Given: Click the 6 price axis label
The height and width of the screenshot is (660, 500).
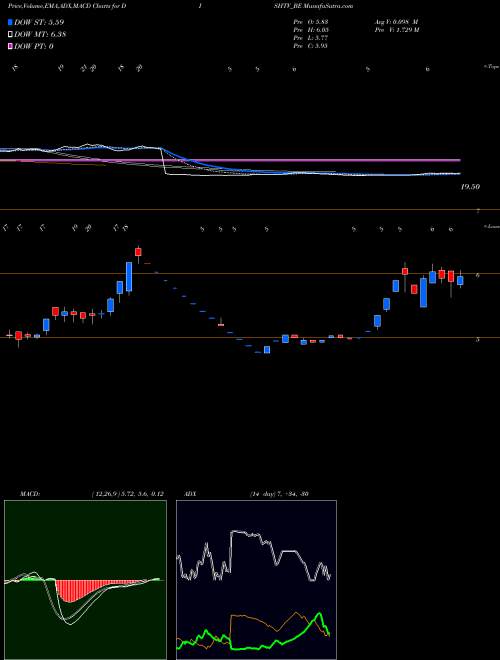Looking at the screenshot, I should (478, 275).
